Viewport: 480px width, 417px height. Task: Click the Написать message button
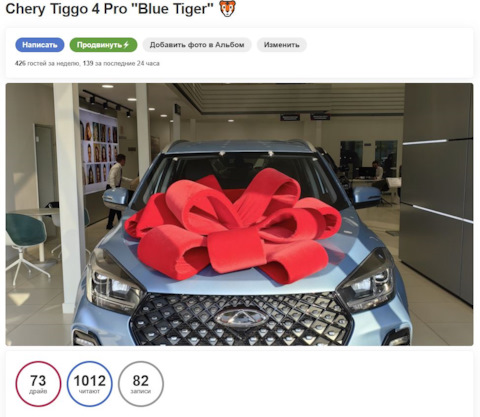(x=40, y=45)
